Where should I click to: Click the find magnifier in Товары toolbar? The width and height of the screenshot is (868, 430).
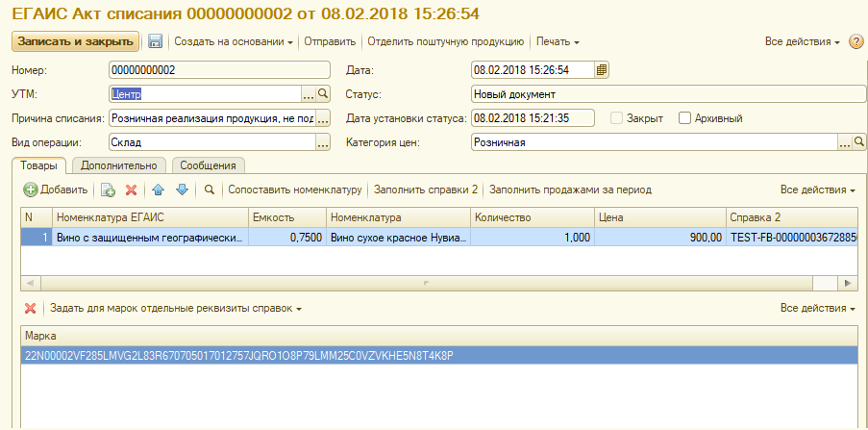[209, 190]
